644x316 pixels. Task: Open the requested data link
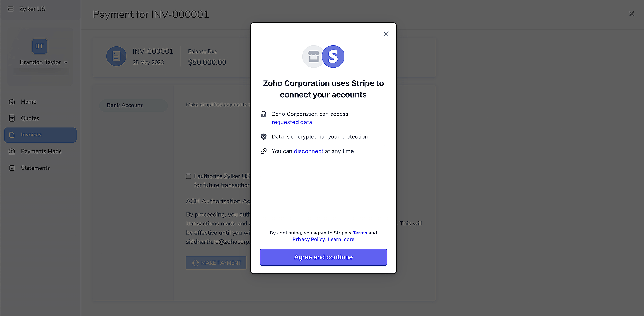click(x=292, y=122)
